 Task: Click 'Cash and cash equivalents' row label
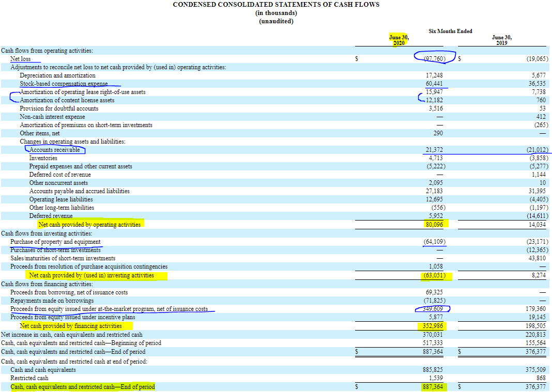click(43, 370)
